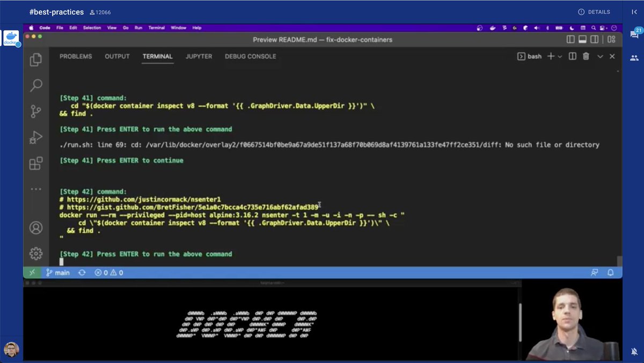The image size is (644, 363).
Task: Toggle primary side bar layout
Action: pos(570,40)
